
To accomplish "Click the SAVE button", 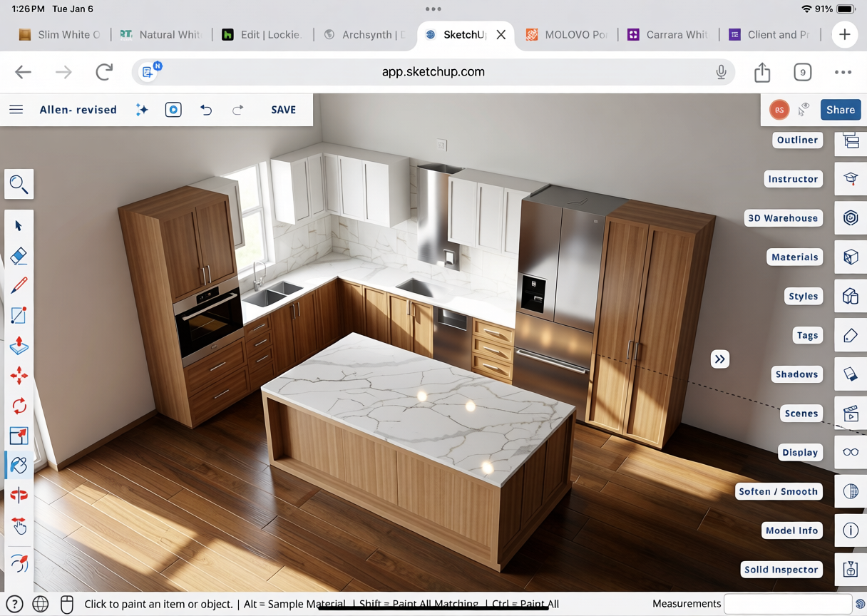I will pyautogui.click(x=283, y=110).
